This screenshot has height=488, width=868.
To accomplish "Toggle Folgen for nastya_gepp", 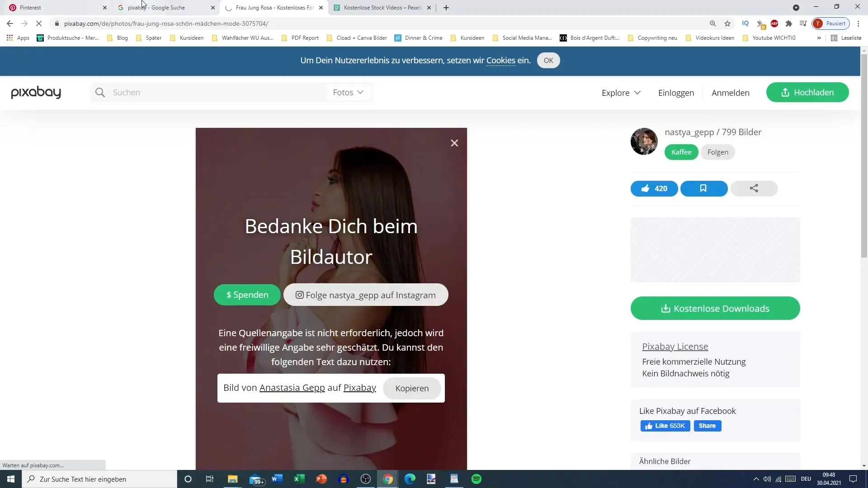I will click(717, 152).
